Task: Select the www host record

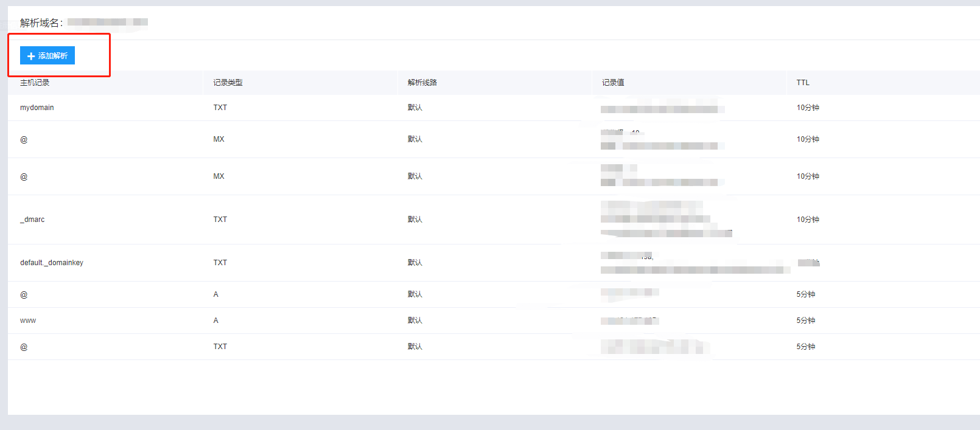Action: (28, 321)
